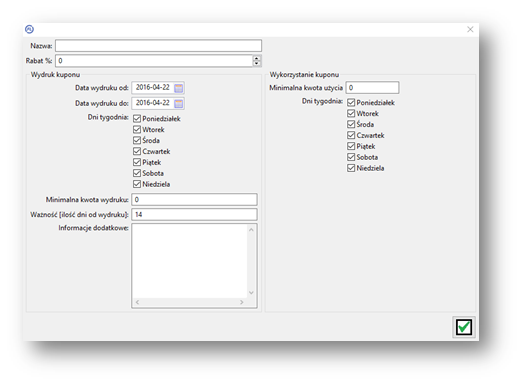Click text area scroll up arrow
The height and width of the screenshot is (384, 522).
click(x=251, y=230)
